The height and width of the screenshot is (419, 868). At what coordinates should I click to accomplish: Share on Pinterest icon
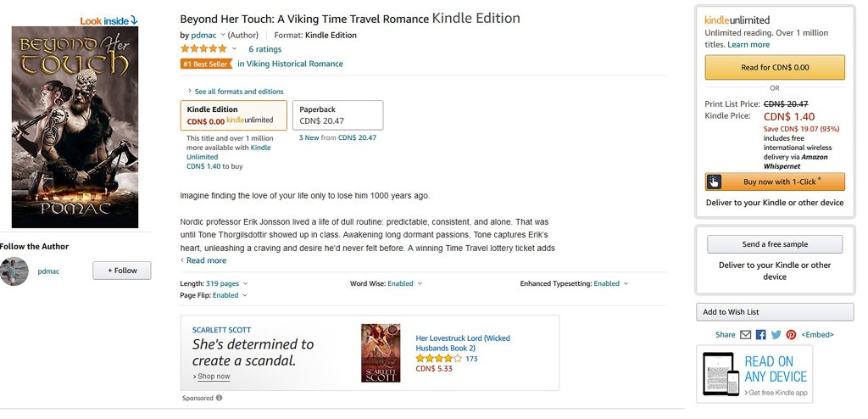tap(791, 335)
